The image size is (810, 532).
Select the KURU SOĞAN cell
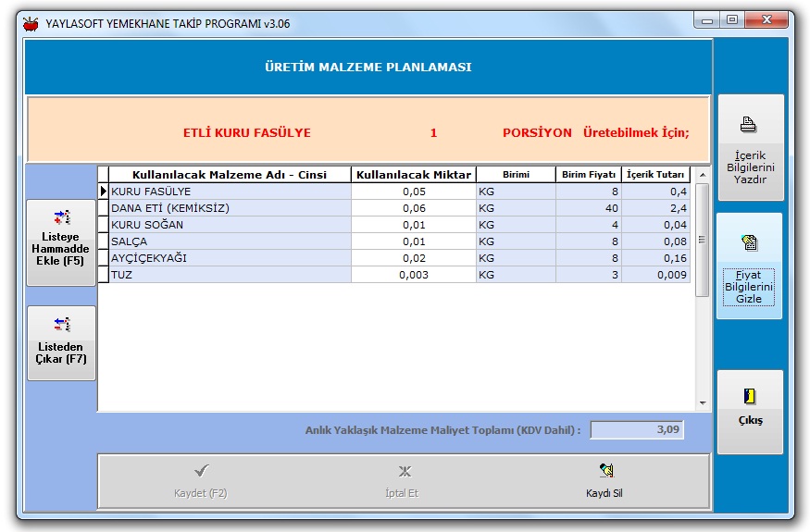[230, 225]
